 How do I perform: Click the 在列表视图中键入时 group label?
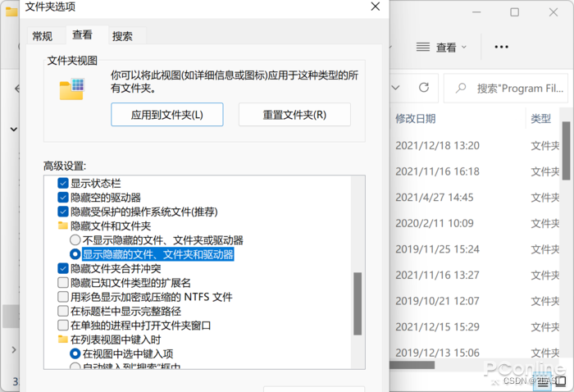pos(116,340)
